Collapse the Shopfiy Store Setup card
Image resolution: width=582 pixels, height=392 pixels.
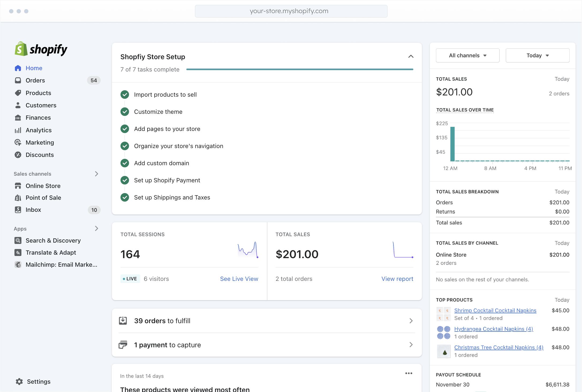click(x=411, y=56)
